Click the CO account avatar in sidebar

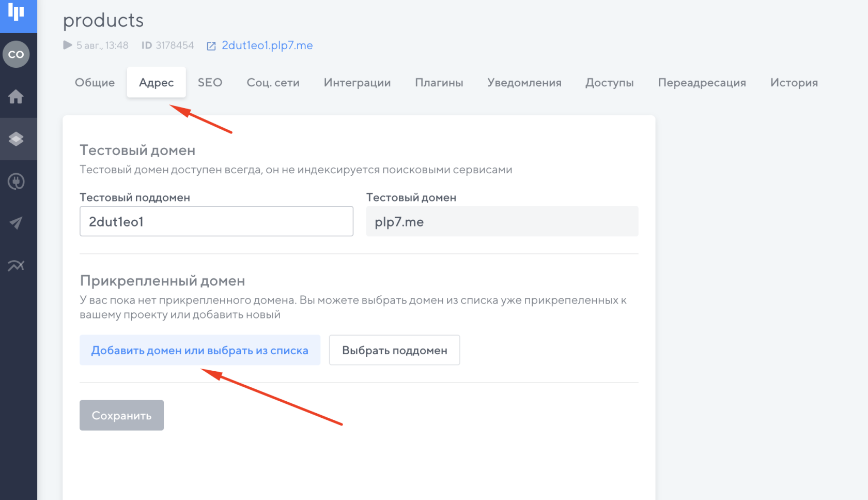coord(17,54)
